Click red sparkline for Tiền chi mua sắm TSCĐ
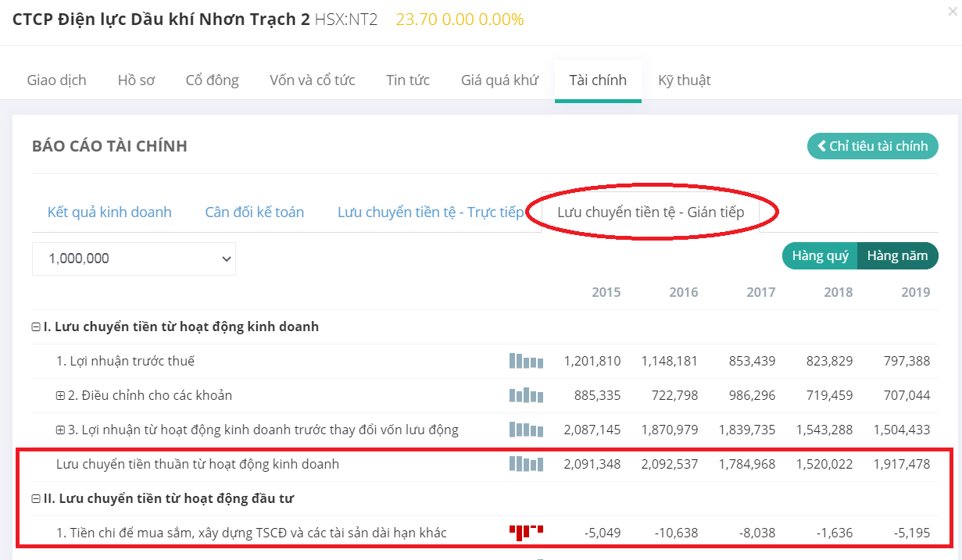 click(526, 533)
